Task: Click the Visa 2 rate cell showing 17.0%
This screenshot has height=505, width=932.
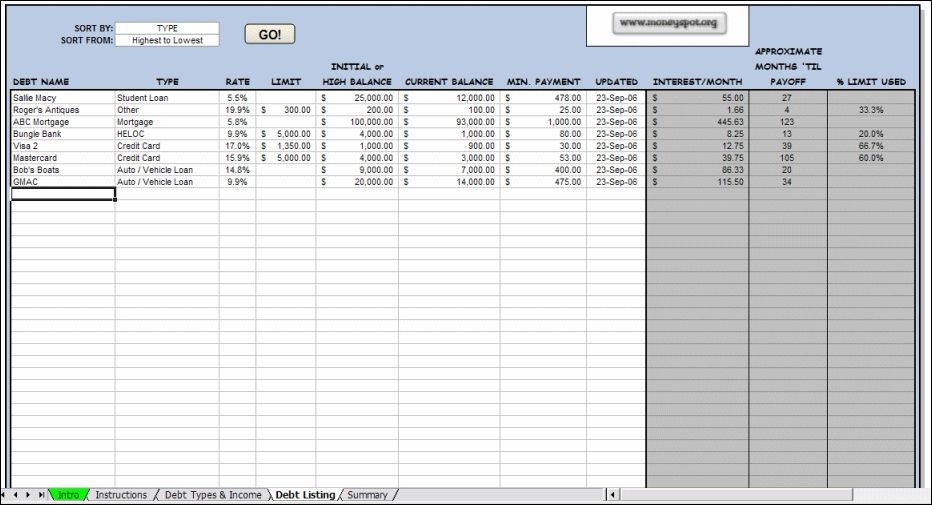Action: click(x=237, y=146)
